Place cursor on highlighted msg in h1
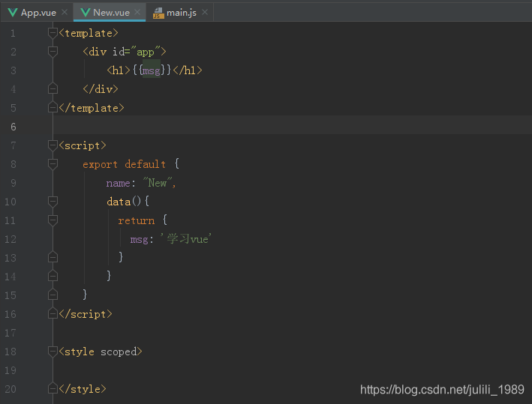 pos(151,70)
